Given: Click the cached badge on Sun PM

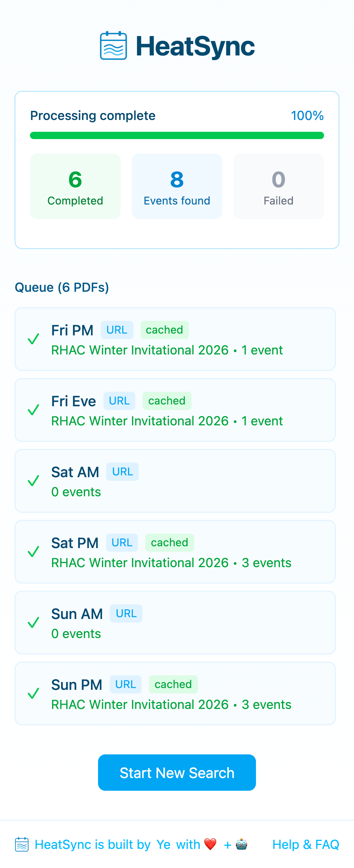Looking at the screenshot, I should [173, 684].
